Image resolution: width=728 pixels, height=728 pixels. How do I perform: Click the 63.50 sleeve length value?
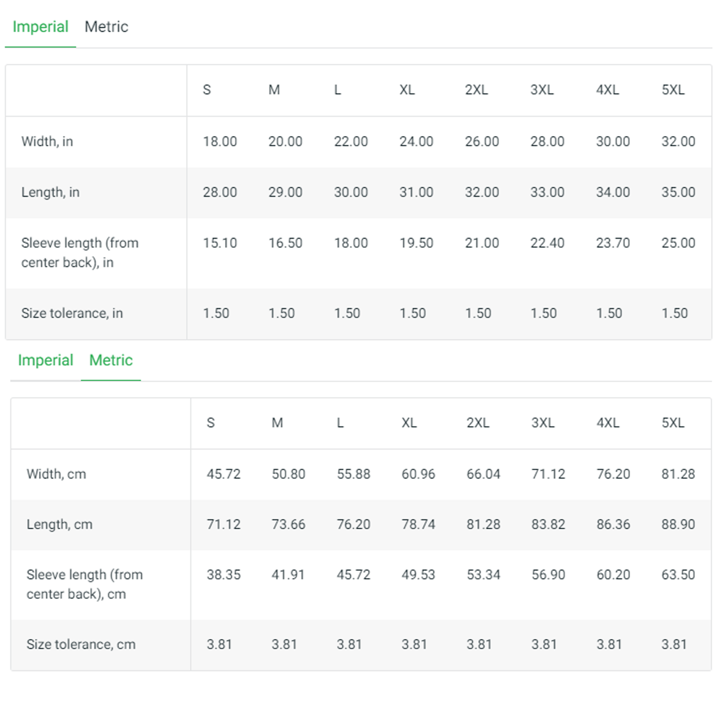pyautogui.click(x=678, y=575)
